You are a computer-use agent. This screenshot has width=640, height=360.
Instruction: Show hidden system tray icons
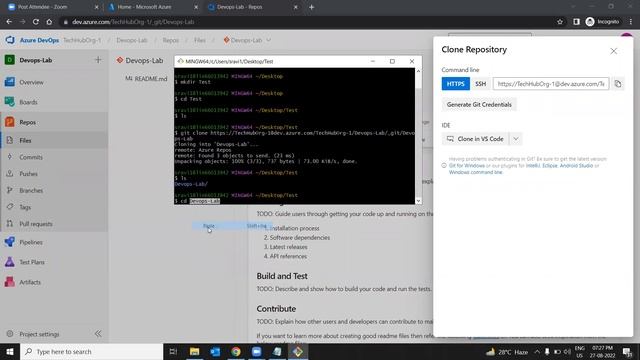click(x=537, y=351)
